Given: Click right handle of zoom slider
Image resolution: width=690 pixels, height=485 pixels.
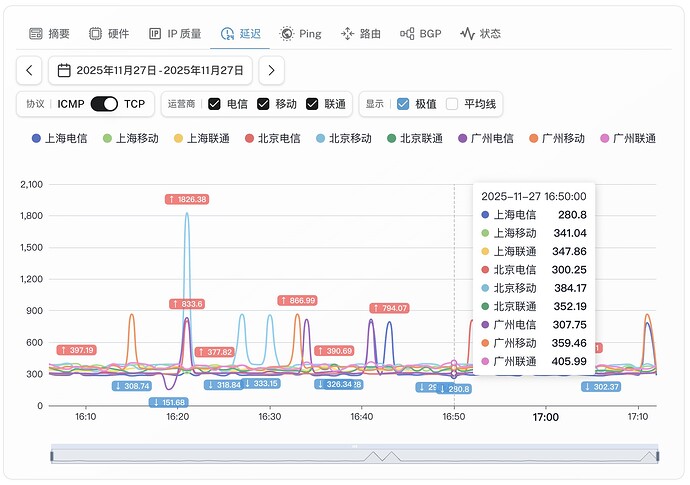Looking at the screenshot, I should pos(658,456).
